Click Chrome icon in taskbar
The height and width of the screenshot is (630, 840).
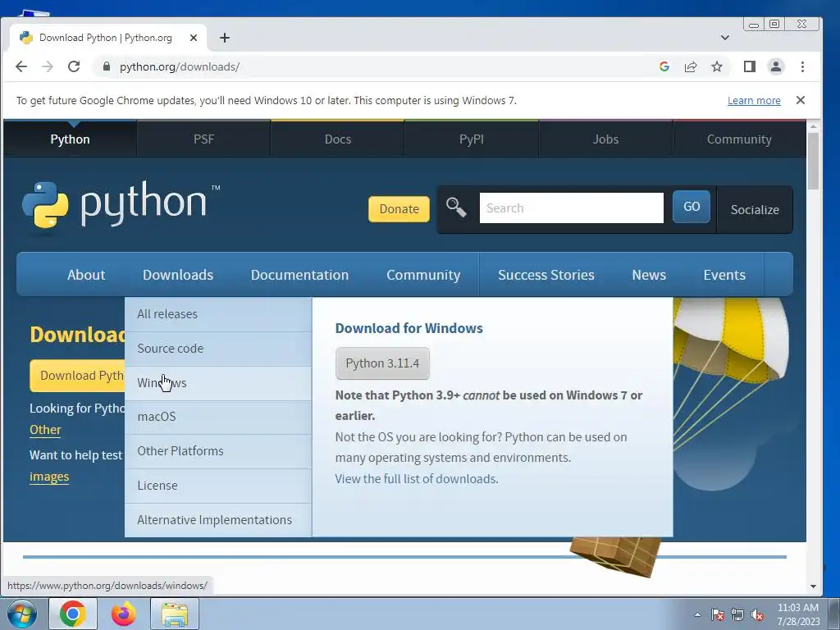tap(73, 614)
